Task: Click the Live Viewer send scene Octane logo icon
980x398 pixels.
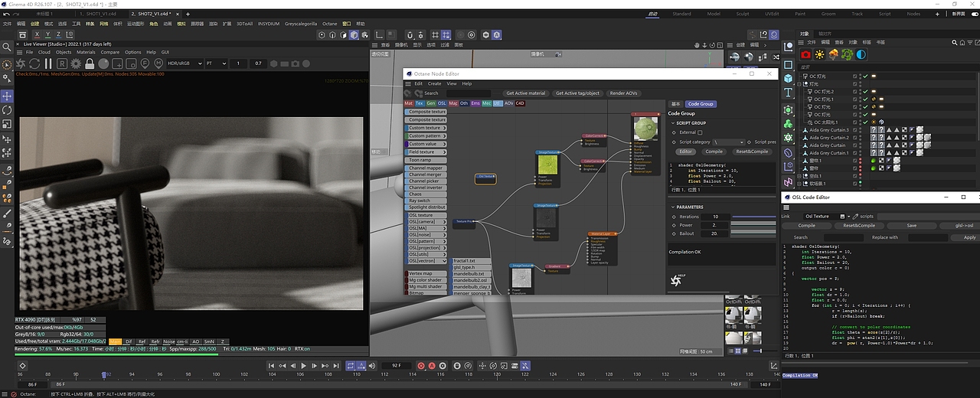Action: (x=21, y=64)
